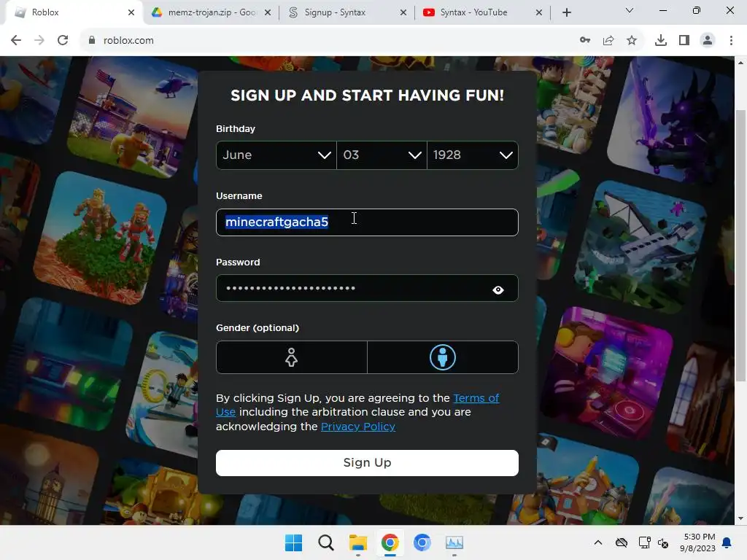Show hidden system tray icons
Viewport: 747px width, 560px height.
coord(598,542)
